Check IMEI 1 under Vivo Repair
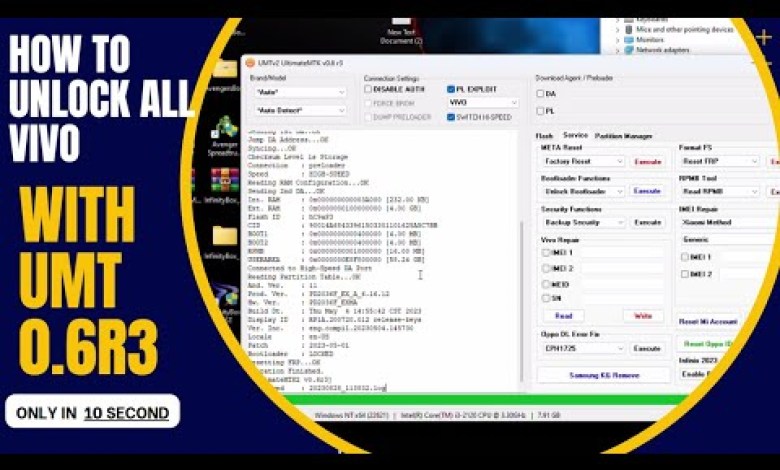This screenshot has height=470, width=780. (546, 253)
